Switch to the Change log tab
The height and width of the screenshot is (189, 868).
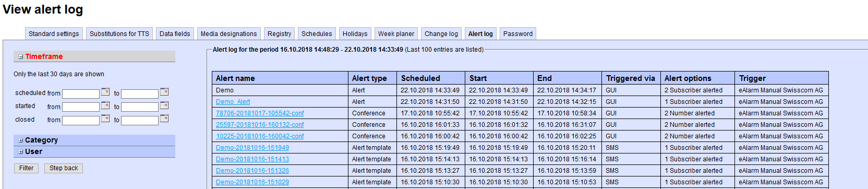pyautogui.click(x=441, y=33)
